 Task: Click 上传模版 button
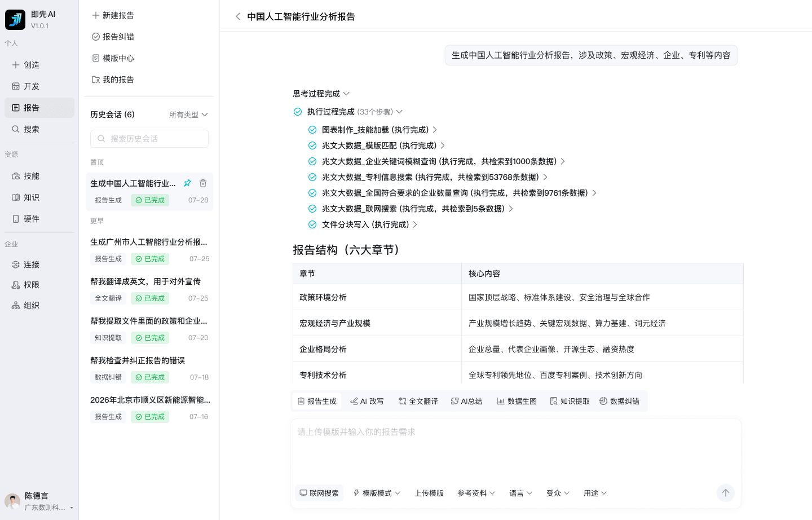pos(429,493)
